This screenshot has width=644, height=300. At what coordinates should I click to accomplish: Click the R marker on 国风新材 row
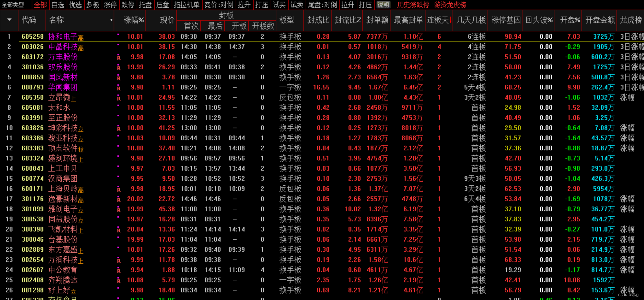pyautogui.click(x=119, y=78)
